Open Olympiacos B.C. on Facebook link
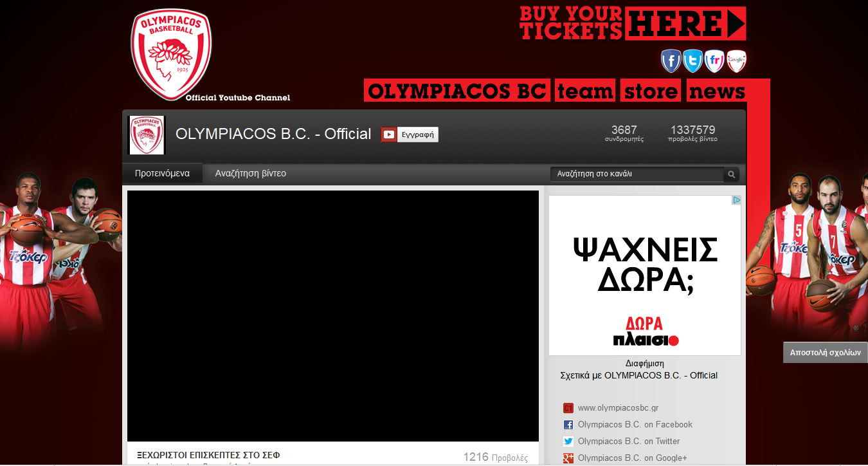The height and width of the screenshot is (466, 868). coord(635,425)
